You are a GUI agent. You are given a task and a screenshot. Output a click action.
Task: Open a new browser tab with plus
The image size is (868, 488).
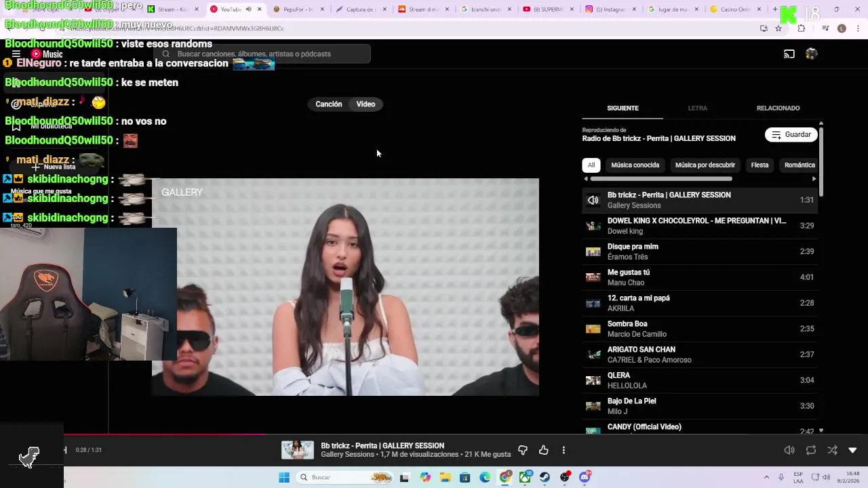775,9
